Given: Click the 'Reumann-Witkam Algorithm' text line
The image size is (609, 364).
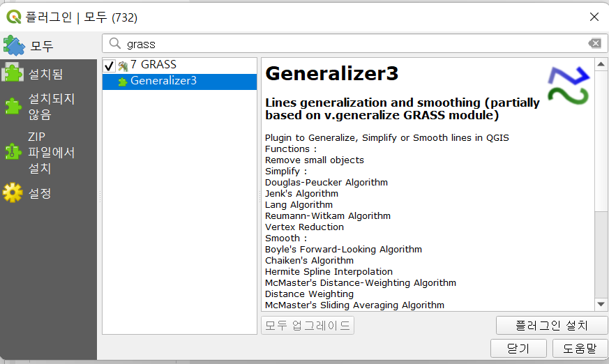Looking at the screenshot, I should coord(327,215).
